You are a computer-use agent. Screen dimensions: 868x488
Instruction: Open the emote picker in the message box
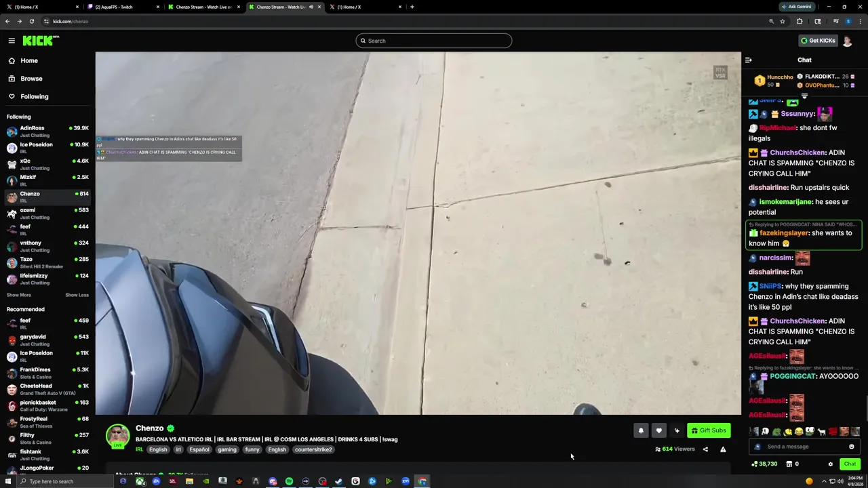(852, 447)
